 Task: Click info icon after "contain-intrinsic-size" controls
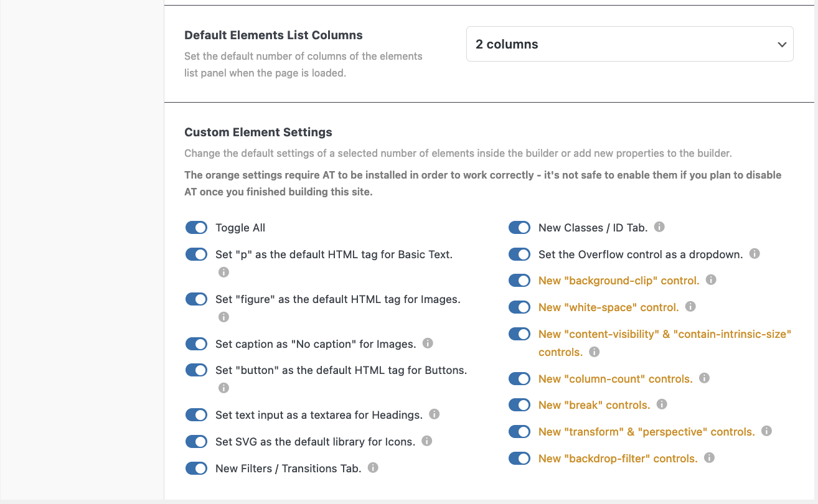pos(595,352)
